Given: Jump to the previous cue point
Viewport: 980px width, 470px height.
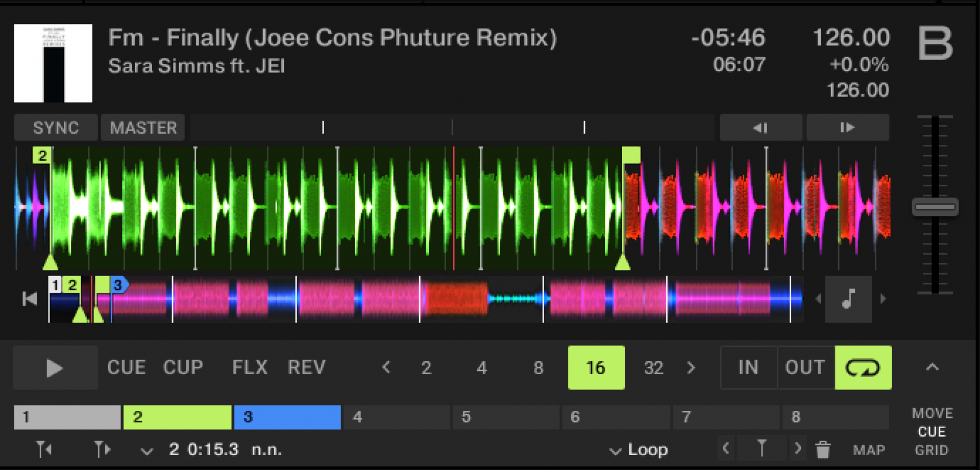Looking at the screenshot, I should (x=43, y=449).
